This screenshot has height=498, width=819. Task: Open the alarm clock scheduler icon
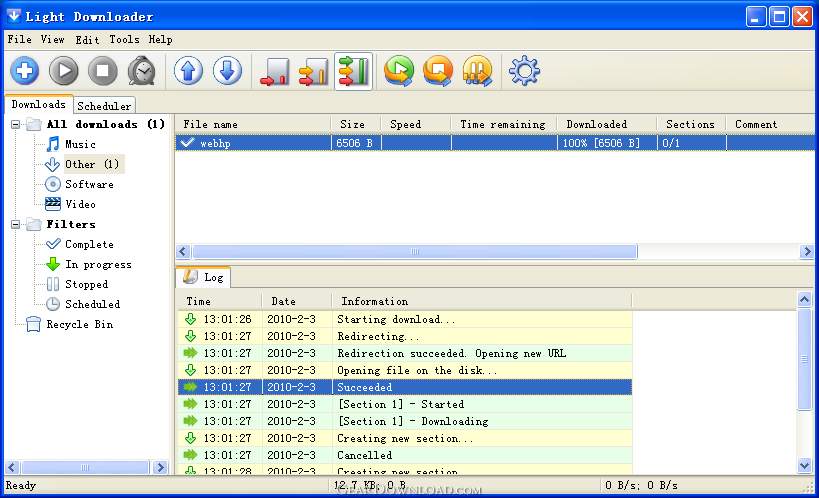pos(142,71)
